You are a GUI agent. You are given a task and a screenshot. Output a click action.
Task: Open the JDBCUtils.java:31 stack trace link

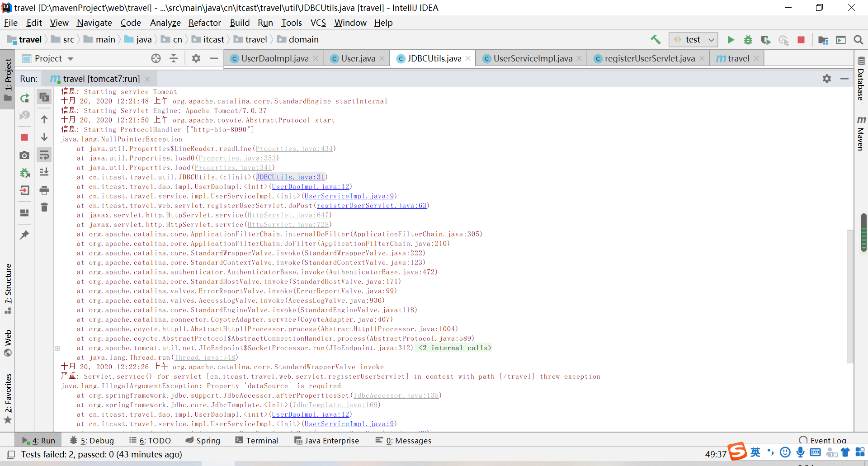[x=290, y=177]
